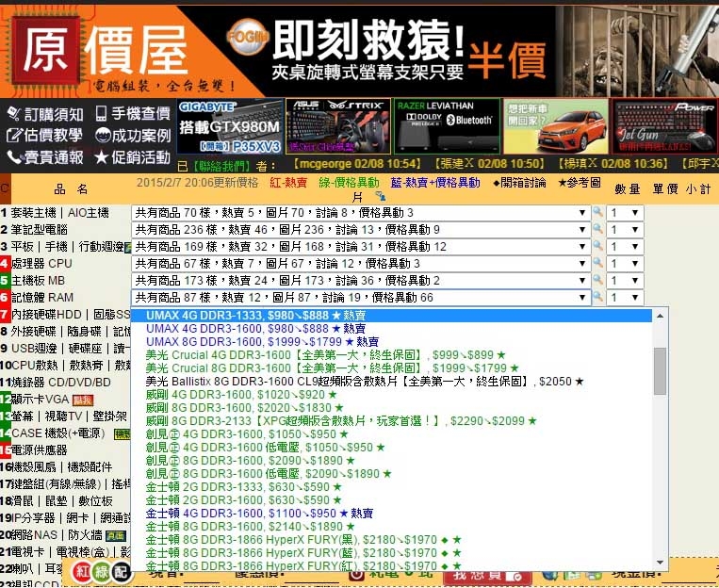Expand the 主機板 MB product dropdown
This screenshot has width=719, height=588.
(x=361, y=281)
